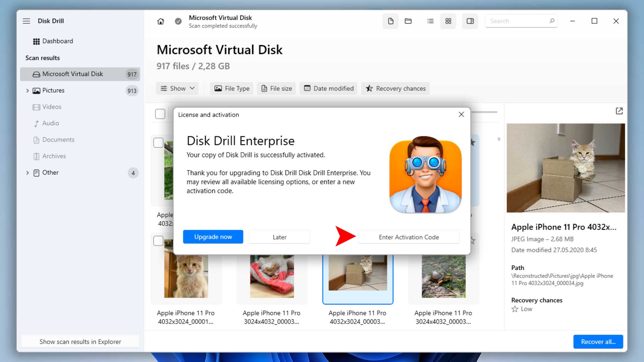Click the 917 count badge

(x=132, y=74)
